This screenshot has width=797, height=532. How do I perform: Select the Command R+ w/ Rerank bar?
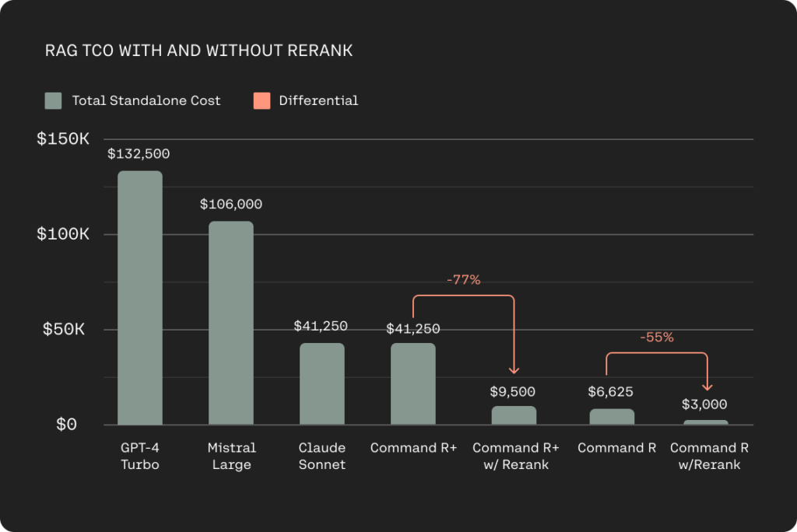tap(514, 415)
